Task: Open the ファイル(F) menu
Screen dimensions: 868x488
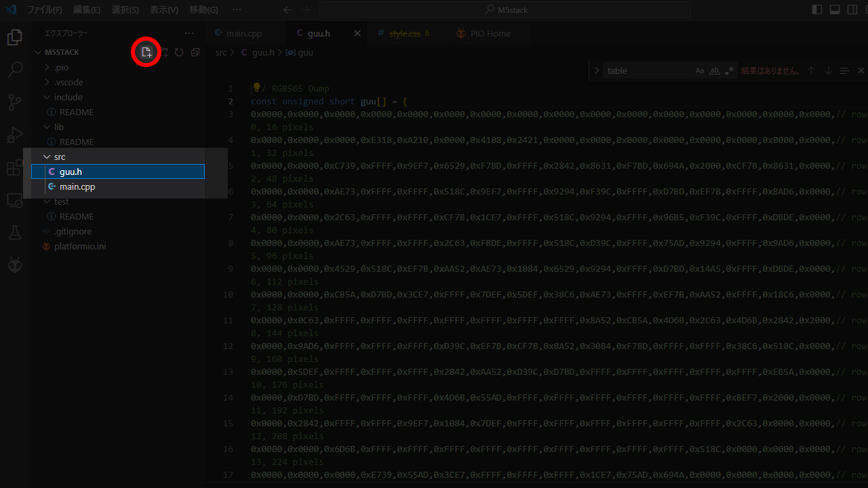Action: click(x=45, y=10)
